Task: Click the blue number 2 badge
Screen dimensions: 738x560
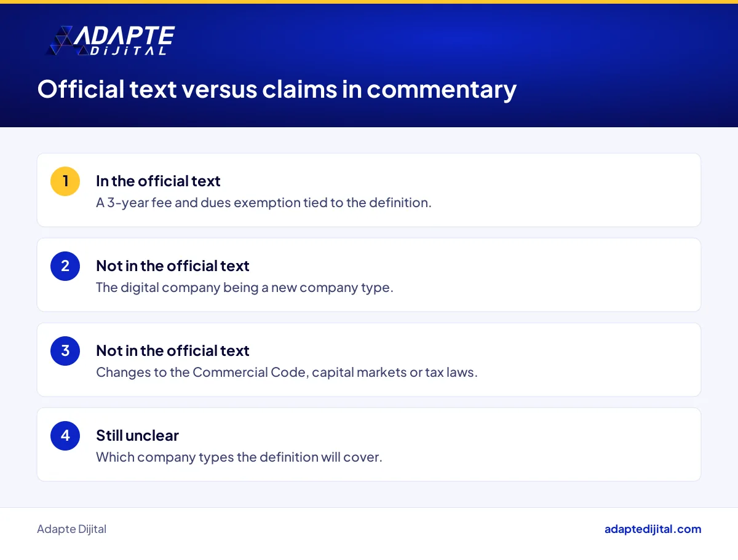Action: pos(65,266)
